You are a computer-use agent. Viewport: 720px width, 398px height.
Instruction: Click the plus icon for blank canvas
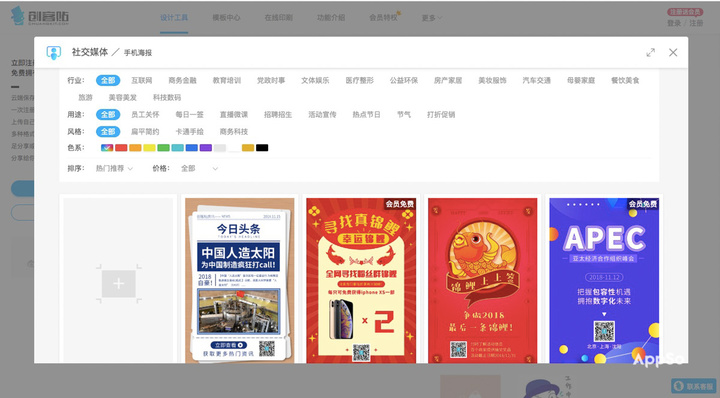(x=118, y=284)
